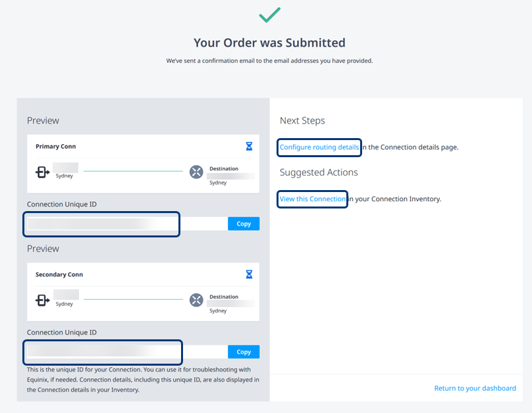Image resolution: width=532 pixels, height=413 pixels.
Task: Open the Configure routing details link
Action: [x=319, y=147]
